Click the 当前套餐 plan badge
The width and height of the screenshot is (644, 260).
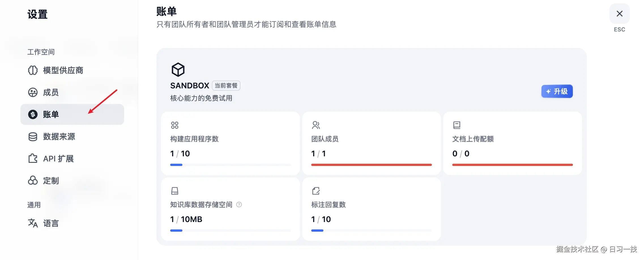[226, 86]
